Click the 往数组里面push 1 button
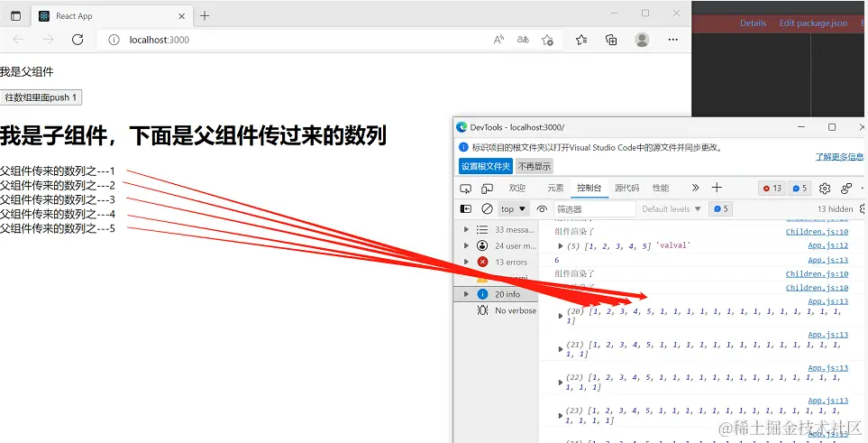868x443 pixels. coord(41,97)
